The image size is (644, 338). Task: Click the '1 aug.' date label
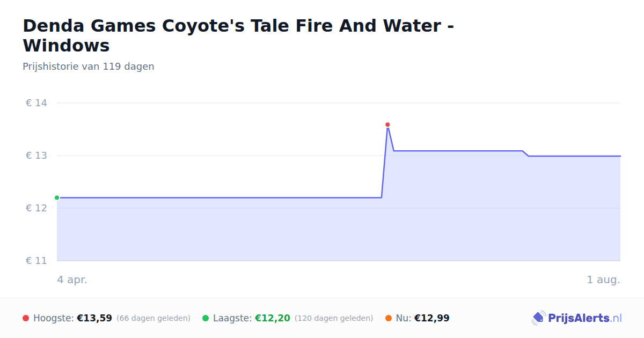click(x=604, y=280)
